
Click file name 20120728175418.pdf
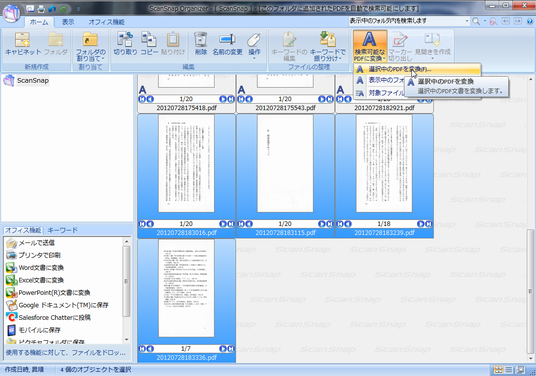pos(186,108)
